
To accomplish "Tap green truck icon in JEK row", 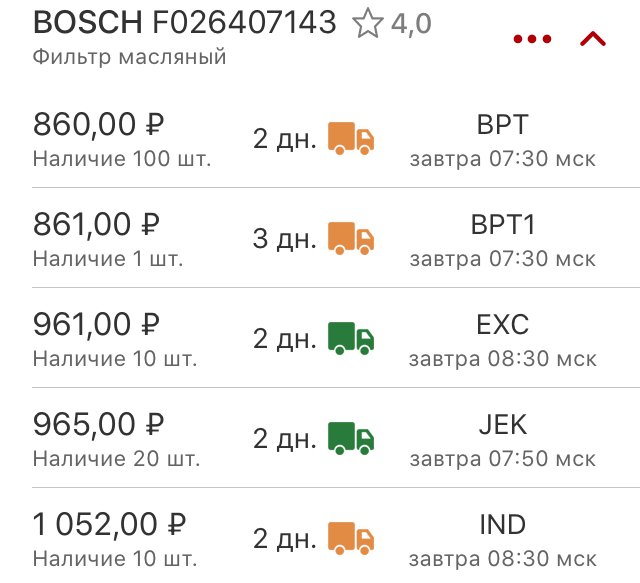I will pos(351,438).
